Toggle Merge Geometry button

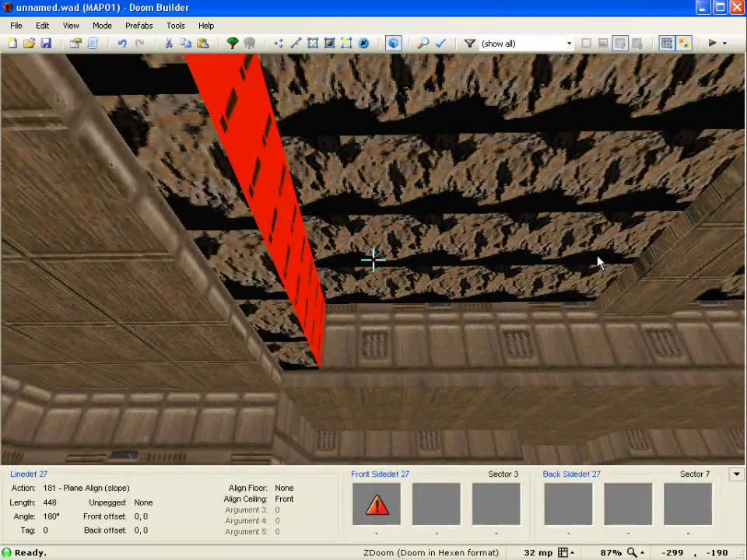click(x=684, y=44)
